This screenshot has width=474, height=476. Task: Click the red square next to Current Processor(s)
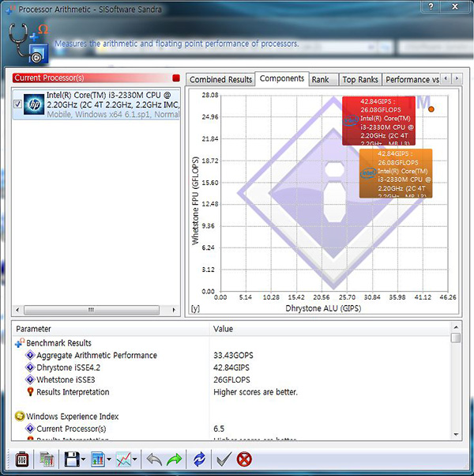point(176,78)
